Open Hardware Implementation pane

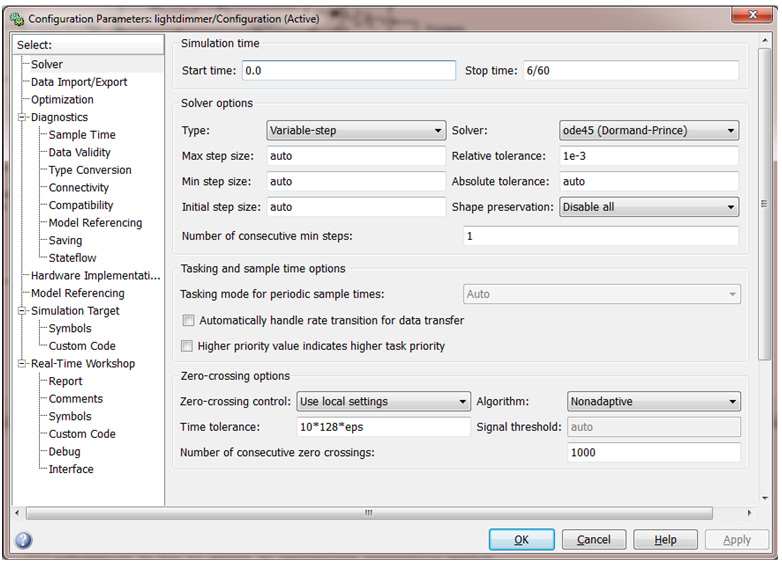click(95, 276)
